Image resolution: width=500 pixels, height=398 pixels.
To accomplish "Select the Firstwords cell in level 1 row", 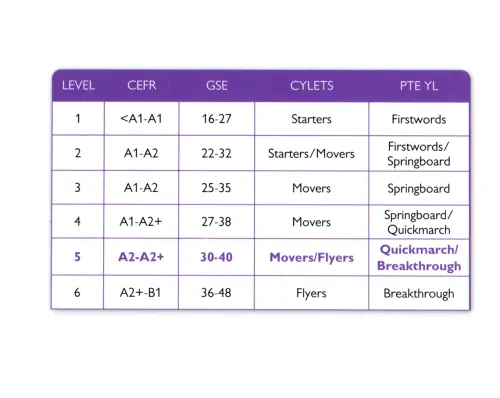I will 419,119.
